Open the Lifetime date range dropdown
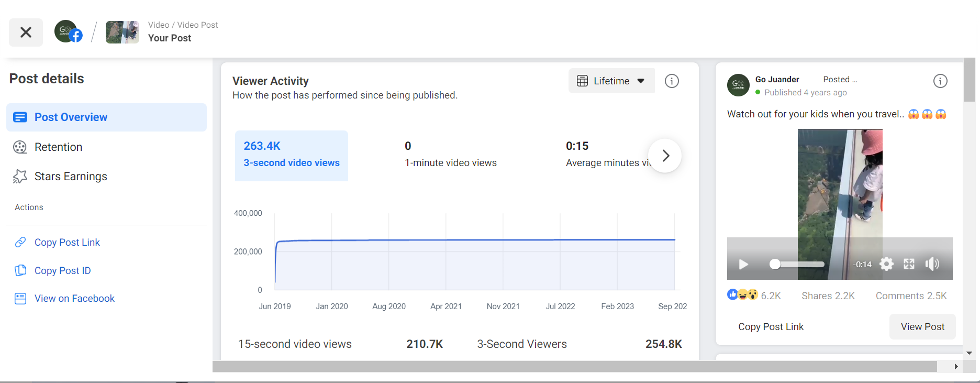This screenshot has height=383, width=980. click(611, 81)
